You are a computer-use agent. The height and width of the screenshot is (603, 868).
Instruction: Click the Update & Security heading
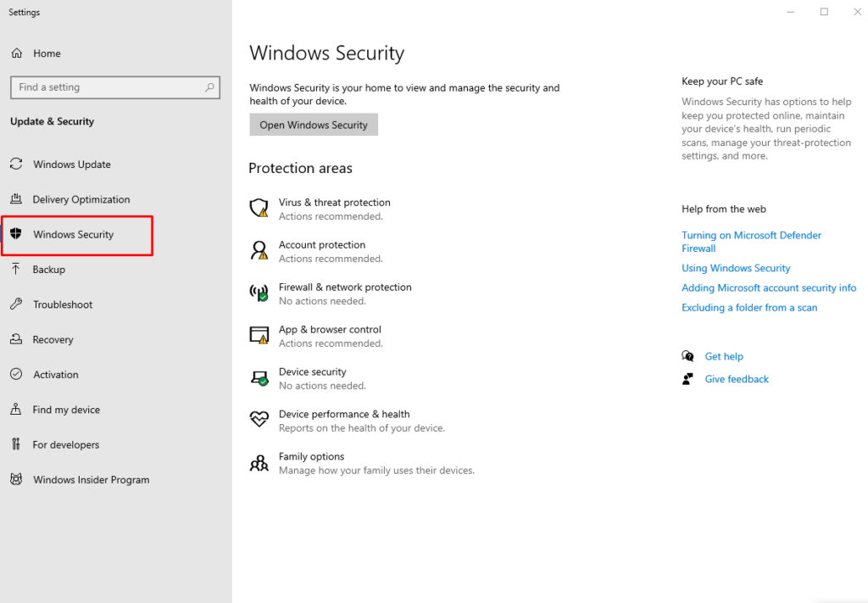[52, 121]
